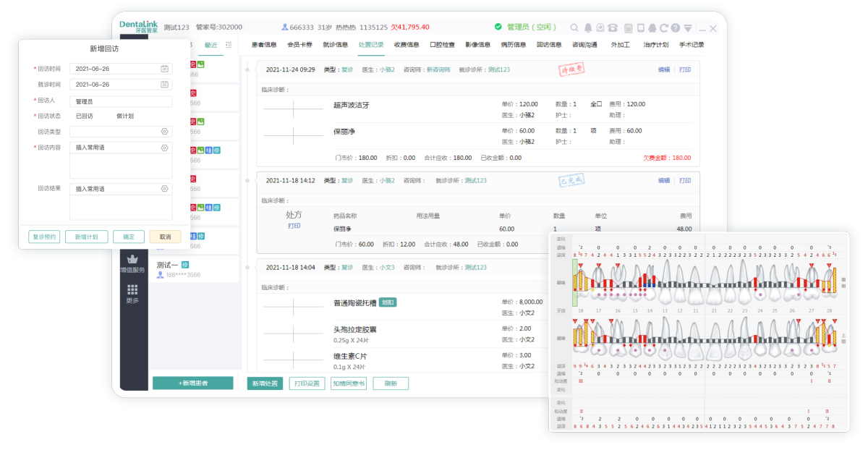The image size is (868, 450).
Task: Click tooth position cross for 超声波洁牙
Action: tap(294, 109)
